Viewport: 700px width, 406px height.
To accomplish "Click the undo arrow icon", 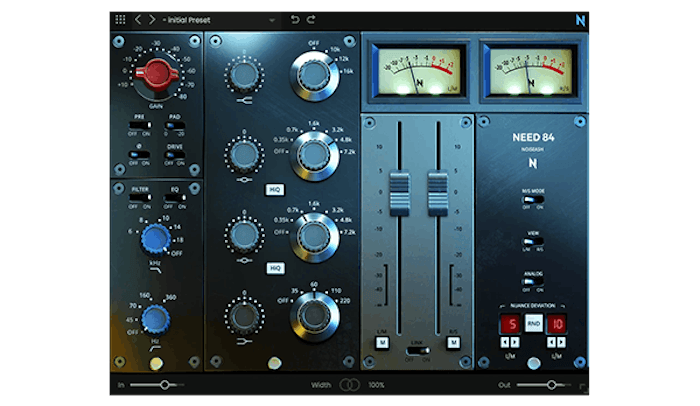I will 295,19.
